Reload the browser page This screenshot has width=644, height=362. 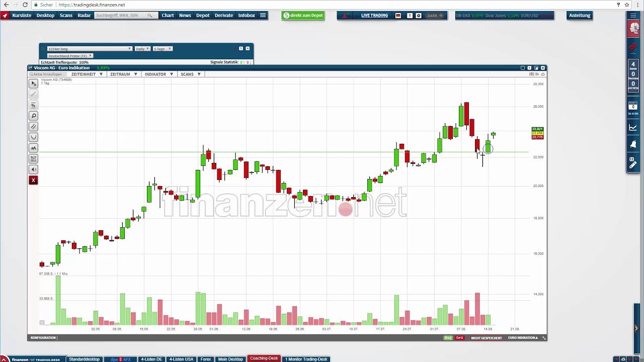(25, 5)
